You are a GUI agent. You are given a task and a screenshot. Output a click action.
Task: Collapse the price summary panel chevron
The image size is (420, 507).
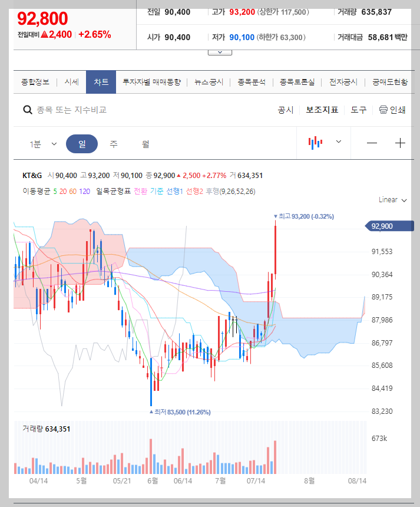(x=220, y=51)
